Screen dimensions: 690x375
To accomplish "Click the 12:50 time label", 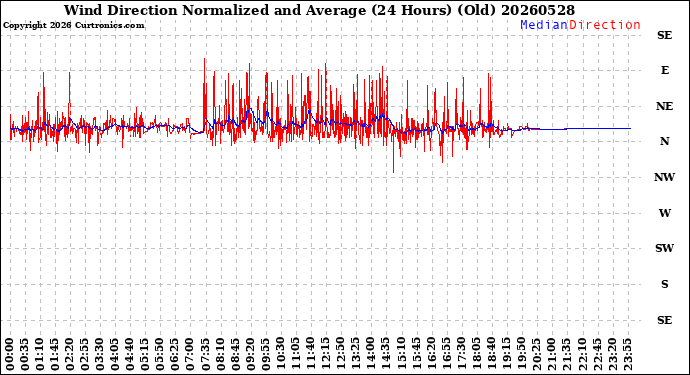I will coord(341,354).
